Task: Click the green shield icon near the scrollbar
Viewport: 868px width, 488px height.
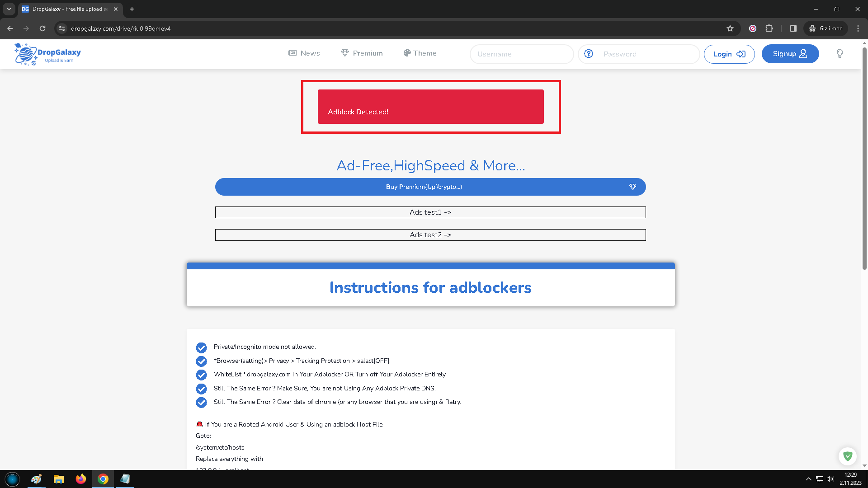Action: (x=848, y=456)
